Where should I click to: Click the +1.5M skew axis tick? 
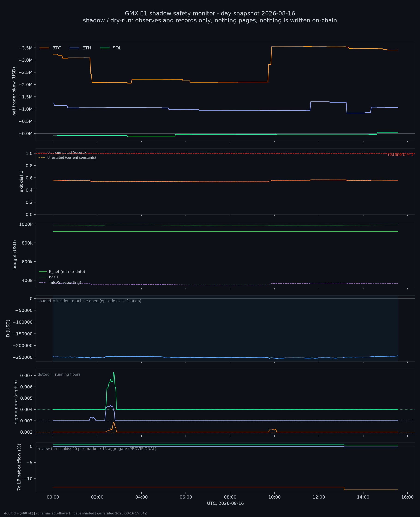click(25, 97)
